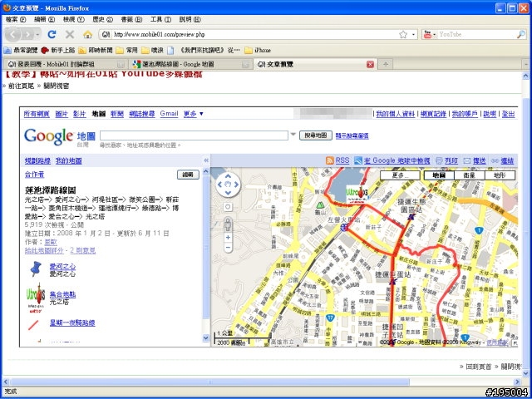Click the stop loading X icon
532x399 pixels.
[70, 34]
